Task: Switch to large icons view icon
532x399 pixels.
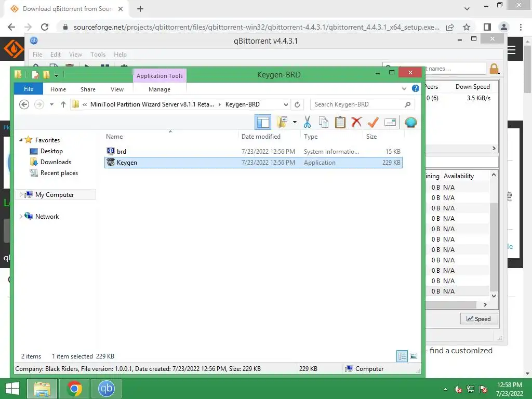Action: (414, 356)
